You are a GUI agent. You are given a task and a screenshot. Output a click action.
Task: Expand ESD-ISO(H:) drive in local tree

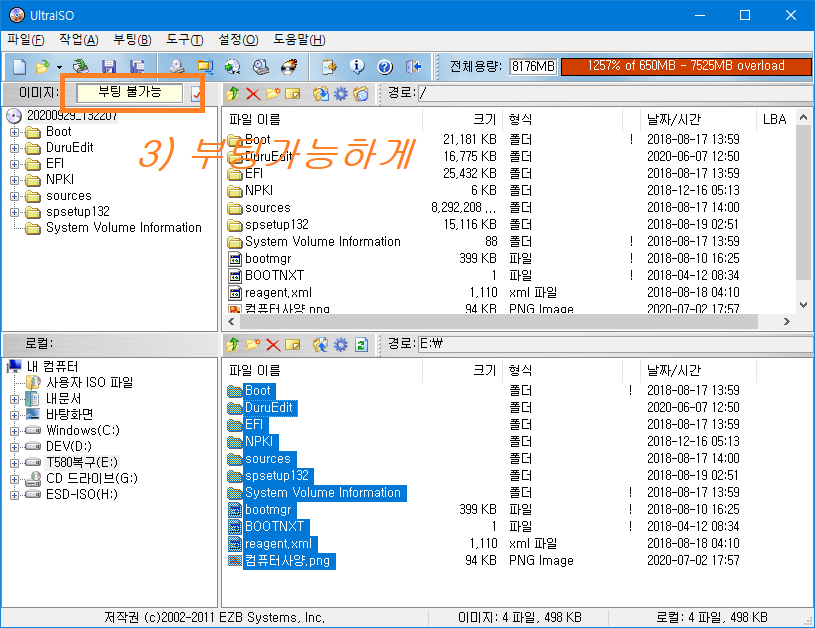click(15, 495)
